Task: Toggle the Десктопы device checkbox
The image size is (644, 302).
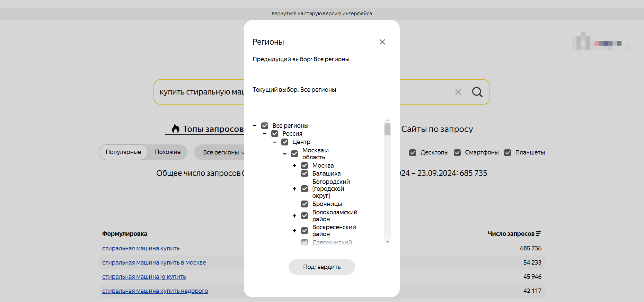Action: coord(413,153)
